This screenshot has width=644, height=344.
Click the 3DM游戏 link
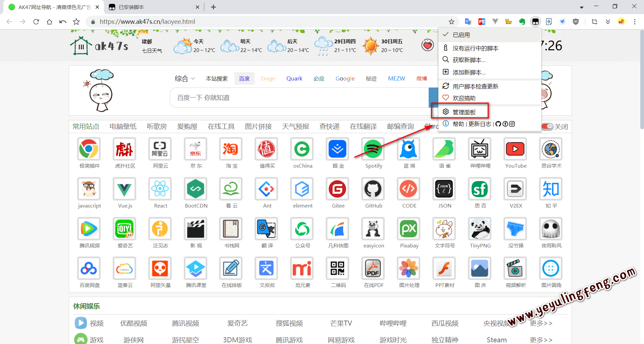(237, 340)
